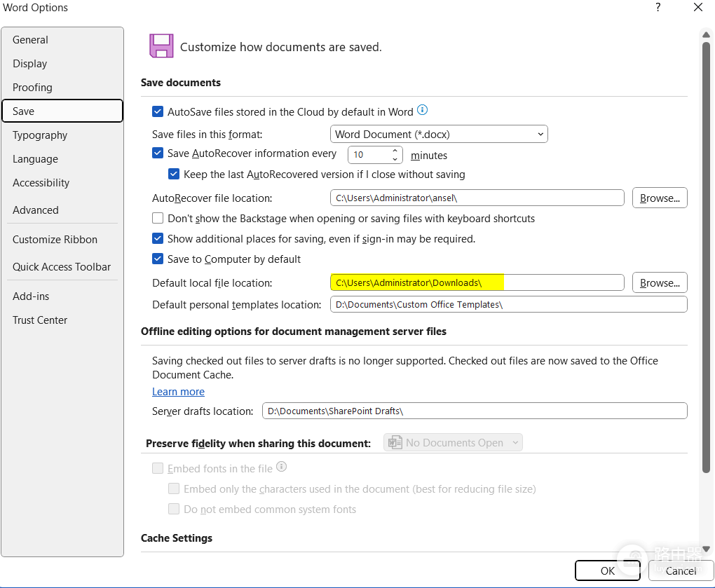Open the Learn more link
The image size is (715, 588).
click(x=178, y=392)
